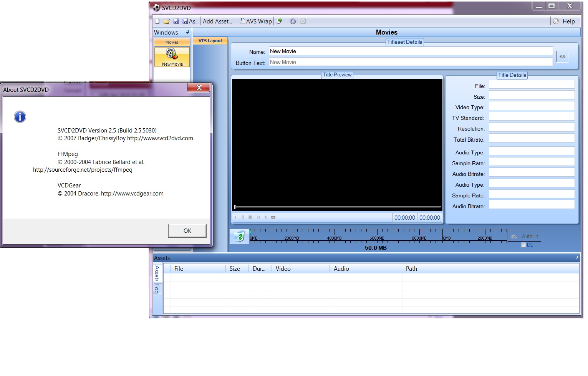Click the round X icon beside Help
This screenshot has width=588, height=376.
[556, 22]
